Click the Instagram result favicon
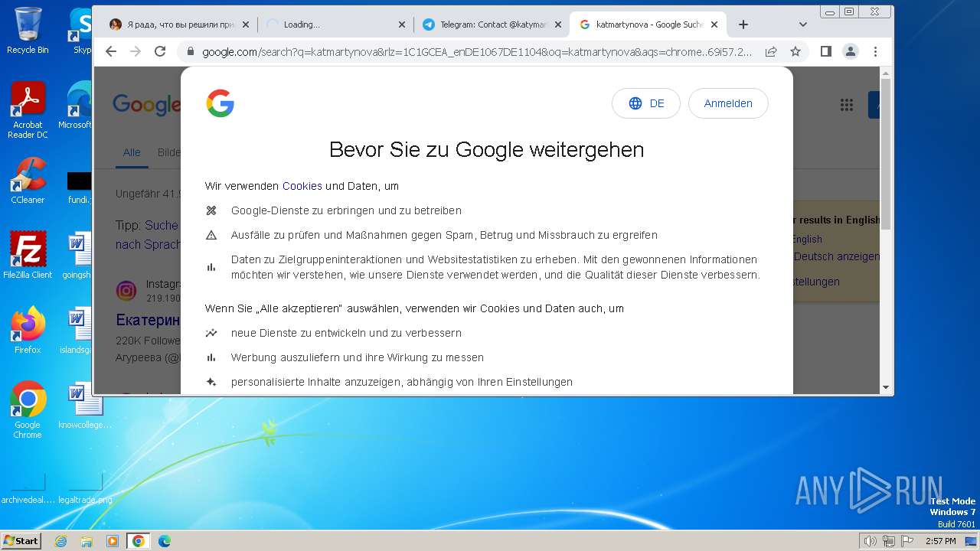The height and width of the screenshot is (551, 980). [126, 291]
